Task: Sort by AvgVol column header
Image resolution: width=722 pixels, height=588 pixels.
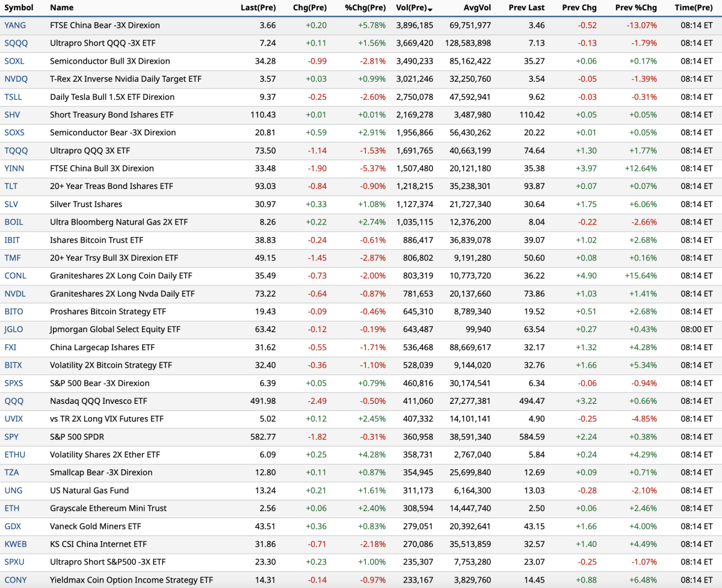Action: (x=477, y=8)
